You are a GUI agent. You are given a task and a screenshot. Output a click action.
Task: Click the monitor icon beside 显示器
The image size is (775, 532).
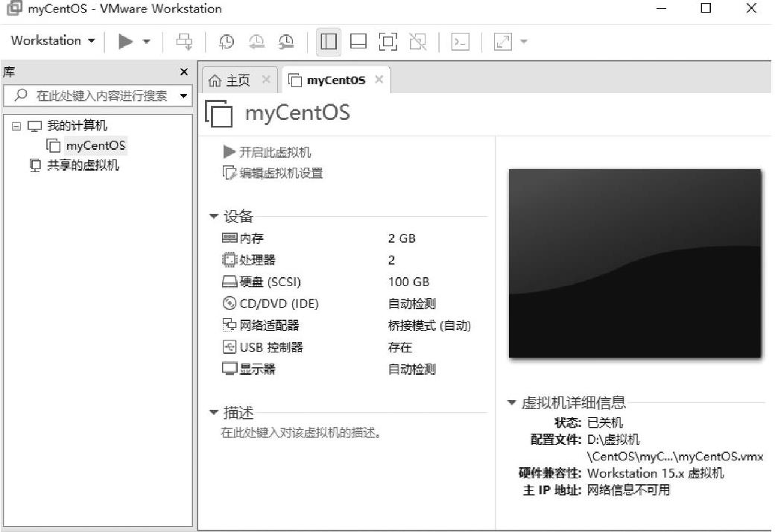[x=230, y=369]
